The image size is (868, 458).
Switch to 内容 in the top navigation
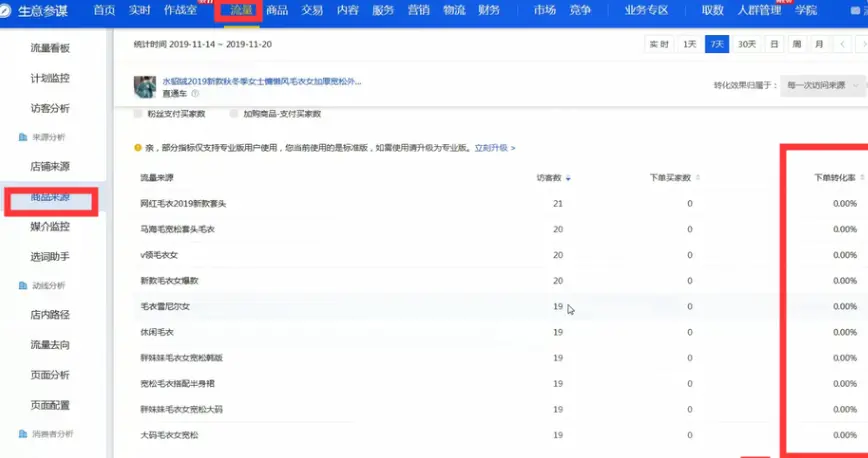pyautogui.click(x=348, y=10)
